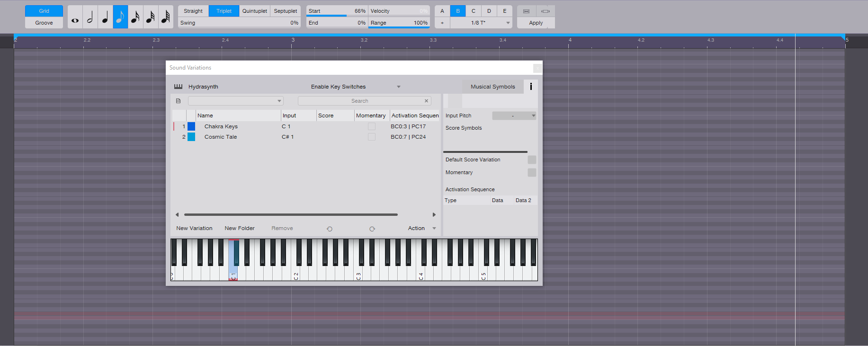Open the 1/8 T quantize preset dropdown
This screenshot has height=346, width=868.
pos(482,23)
